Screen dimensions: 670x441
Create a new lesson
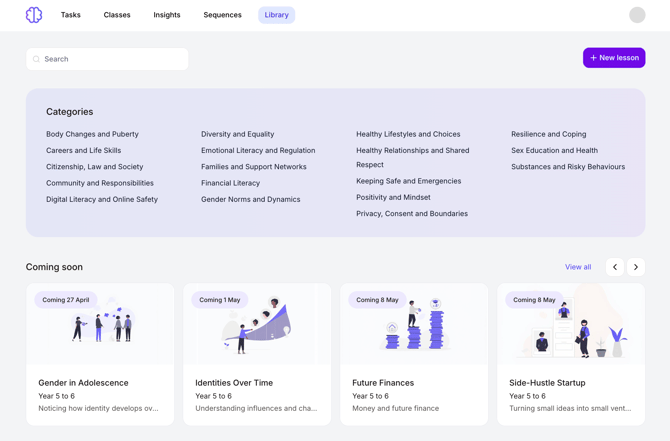click(614, 58)
